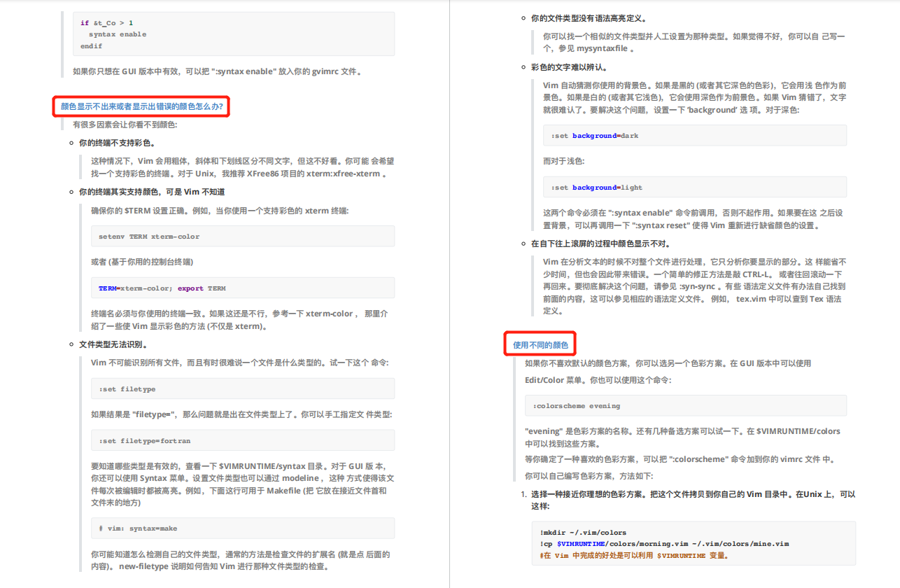
Task: Click the code "TERM=xterm-color; export TERM"
Action: pyautogui.click(x=162, y=288)
